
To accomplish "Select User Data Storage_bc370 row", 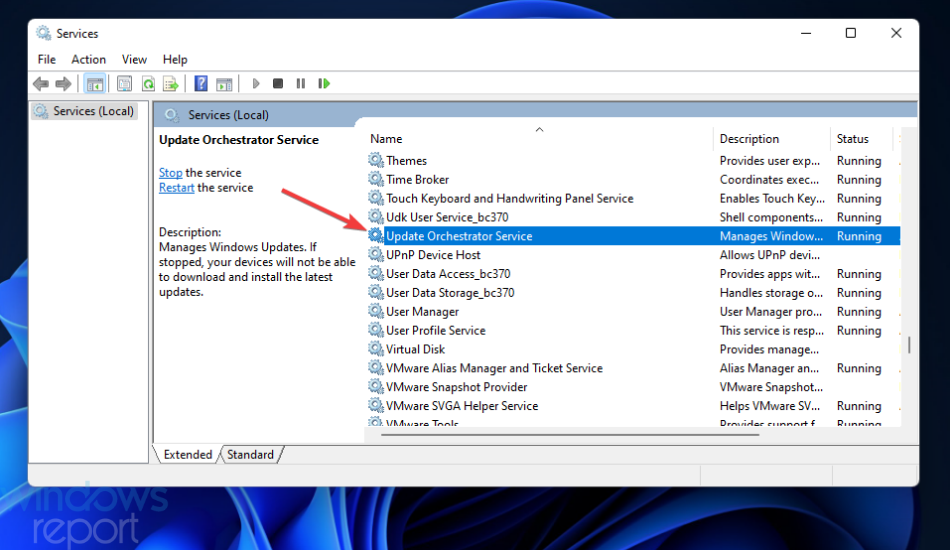I will (633, 292).
